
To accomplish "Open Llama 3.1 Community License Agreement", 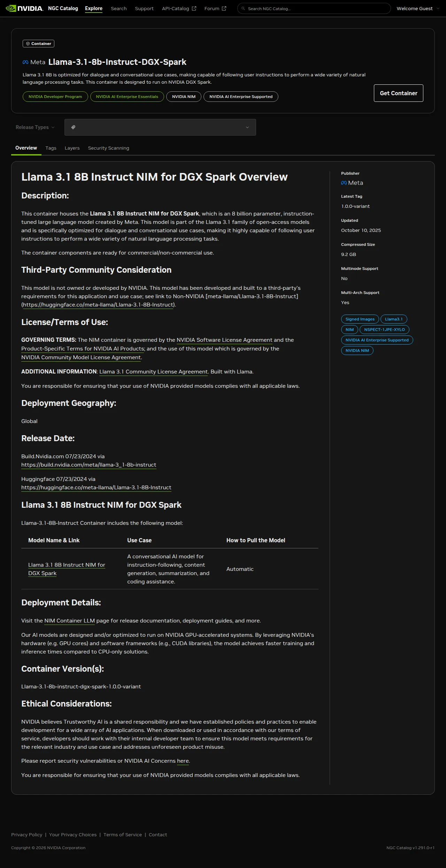I will (154, 372).
